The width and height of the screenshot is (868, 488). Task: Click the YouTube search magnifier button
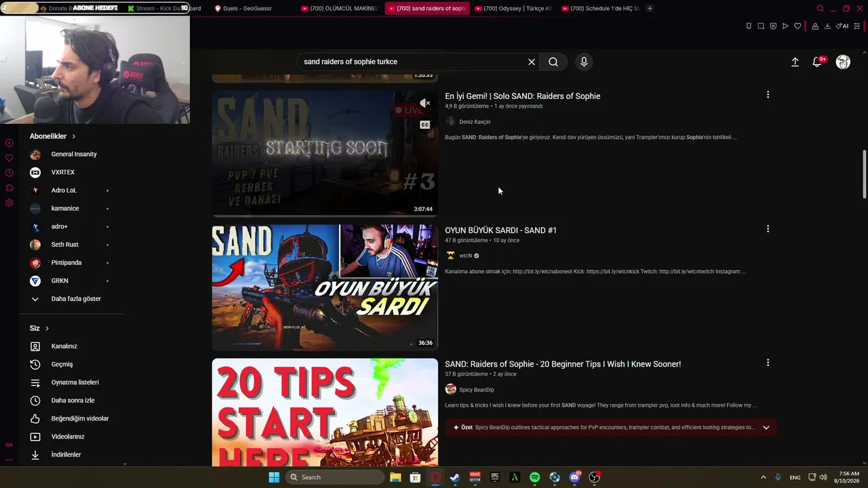click(553, 62)
